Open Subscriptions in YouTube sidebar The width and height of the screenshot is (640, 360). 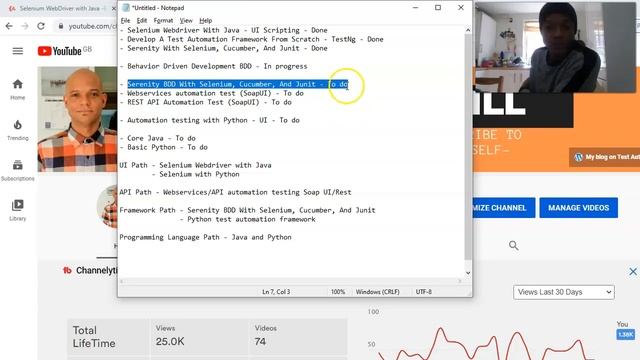(x=18, y=171)
